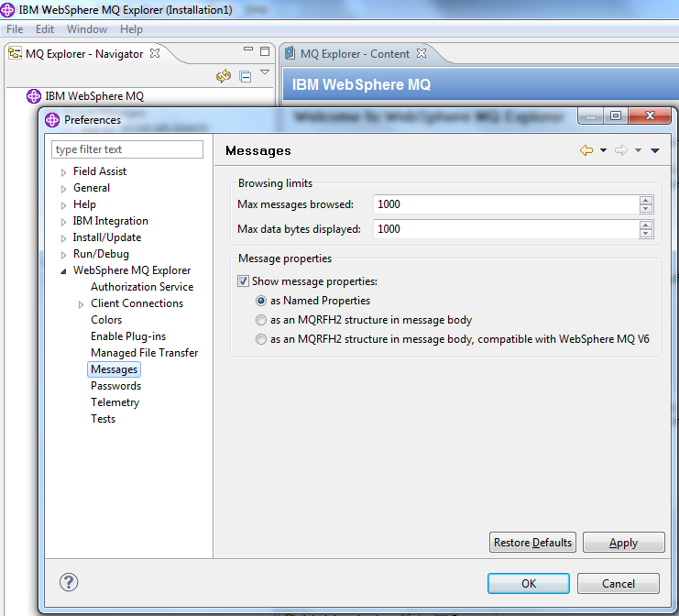Screen dimensions: 679x616
Task: Select MQRFH2 option compatible with WebSphere MQ V6
Action: coord(260,339)
